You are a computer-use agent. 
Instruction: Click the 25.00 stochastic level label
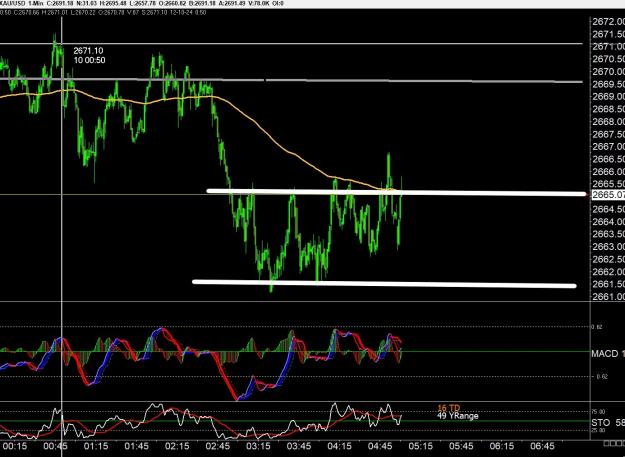coord(600,430)
